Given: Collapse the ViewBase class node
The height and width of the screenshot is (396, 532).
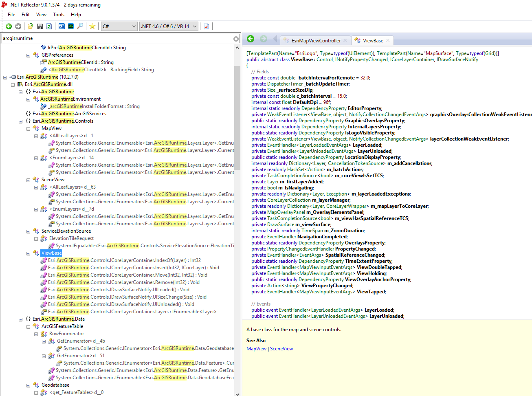Looking at the screenshot, I should 29,253.
